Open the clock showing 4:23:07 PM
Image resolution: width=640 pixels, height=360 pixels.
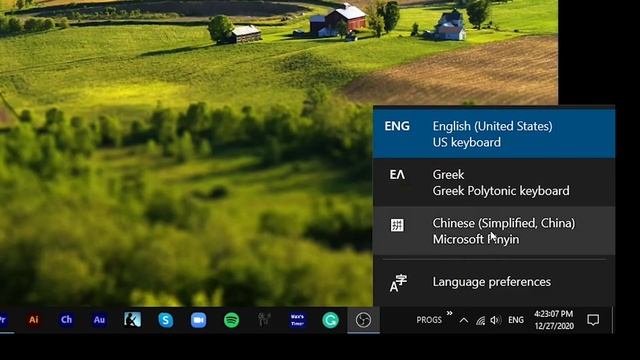coord(554,320)
